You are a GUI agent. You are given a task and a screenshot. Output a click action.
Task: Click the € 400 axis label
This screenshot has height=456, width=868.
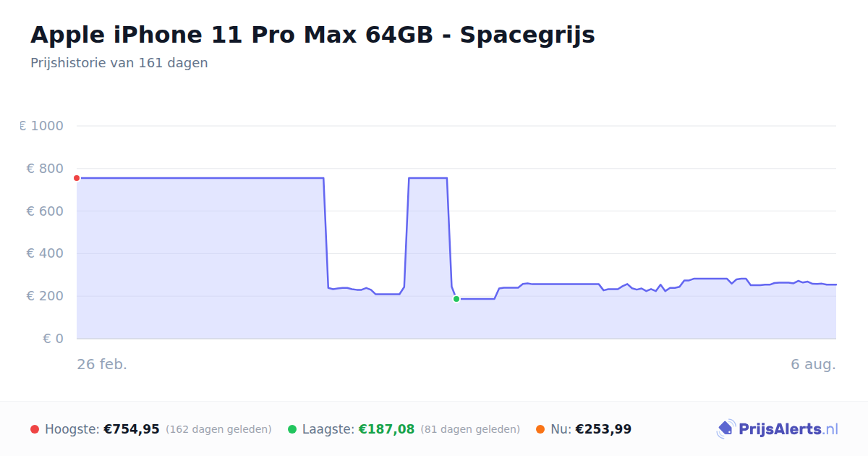pyautogui.click(x=45, y=253)
